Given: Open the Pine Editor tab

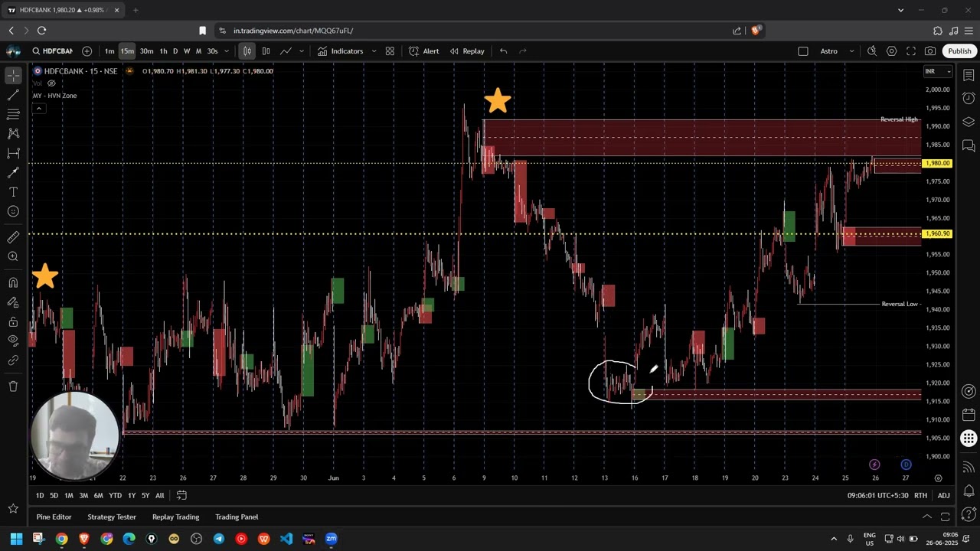Looking at the screenshot, I should coord(54,517).
